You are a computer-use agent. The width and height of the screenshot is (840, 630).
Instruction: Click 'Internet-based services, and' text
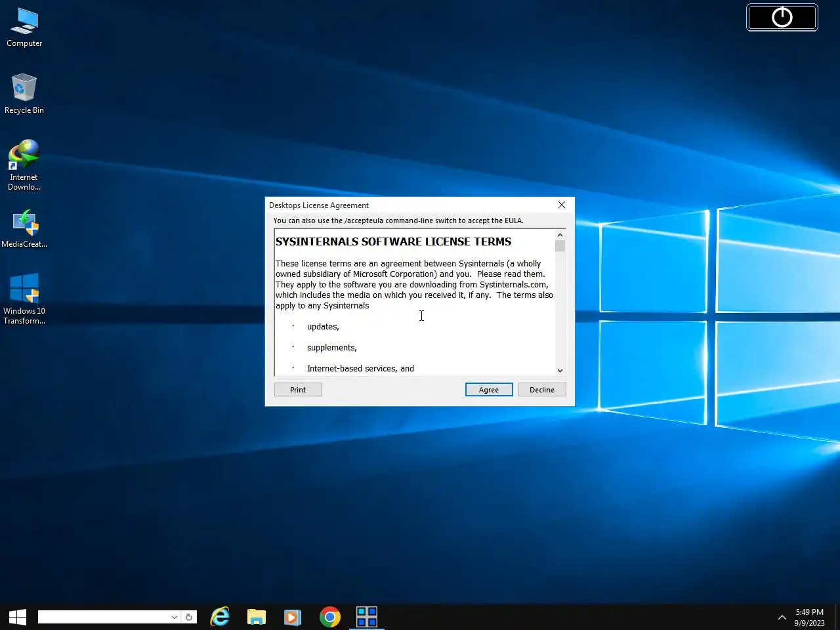360,369
